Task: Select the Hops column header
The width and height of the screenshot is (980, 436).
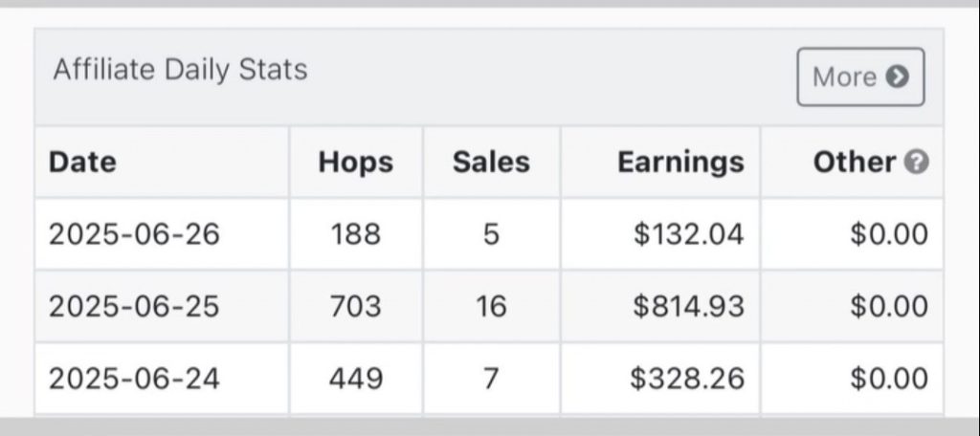Action: point(356,163)
